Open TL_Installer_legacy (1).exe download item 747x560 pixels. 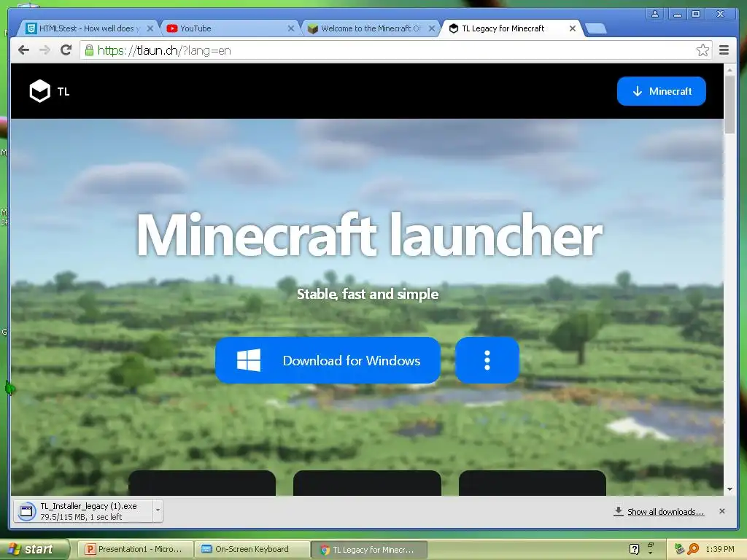[83, 511]
